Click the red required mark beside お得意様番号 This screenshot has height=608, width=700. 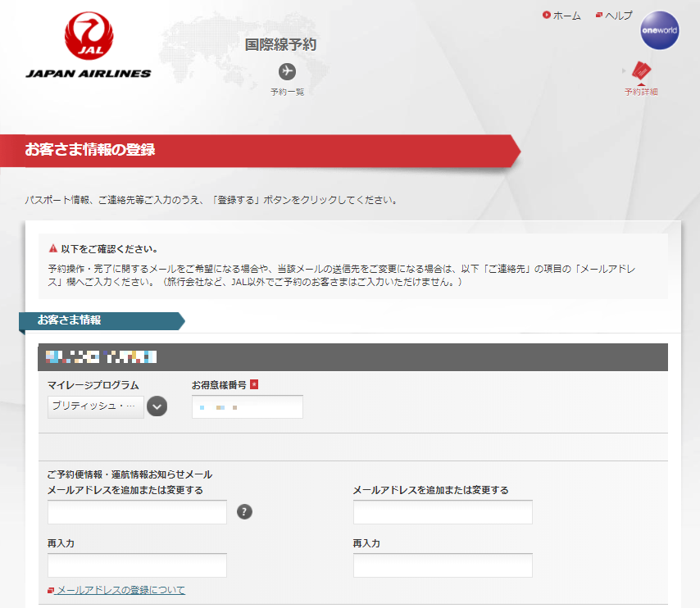point(254,384)
